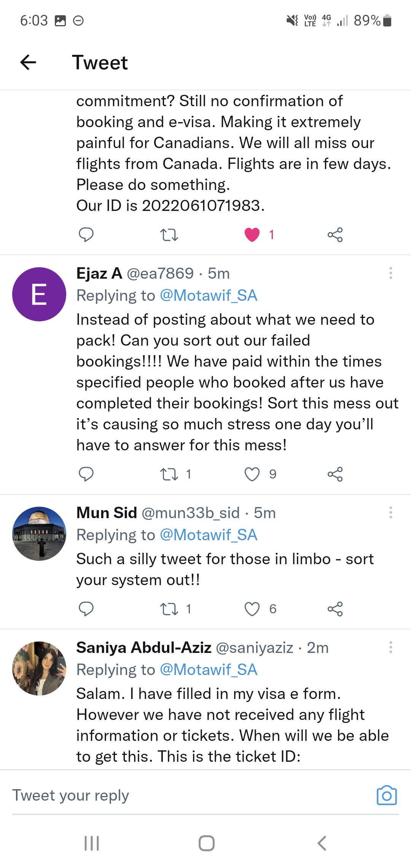Retweet Mun Sid's reply
The width and height of the screenshot is (411, 868).
169,609
